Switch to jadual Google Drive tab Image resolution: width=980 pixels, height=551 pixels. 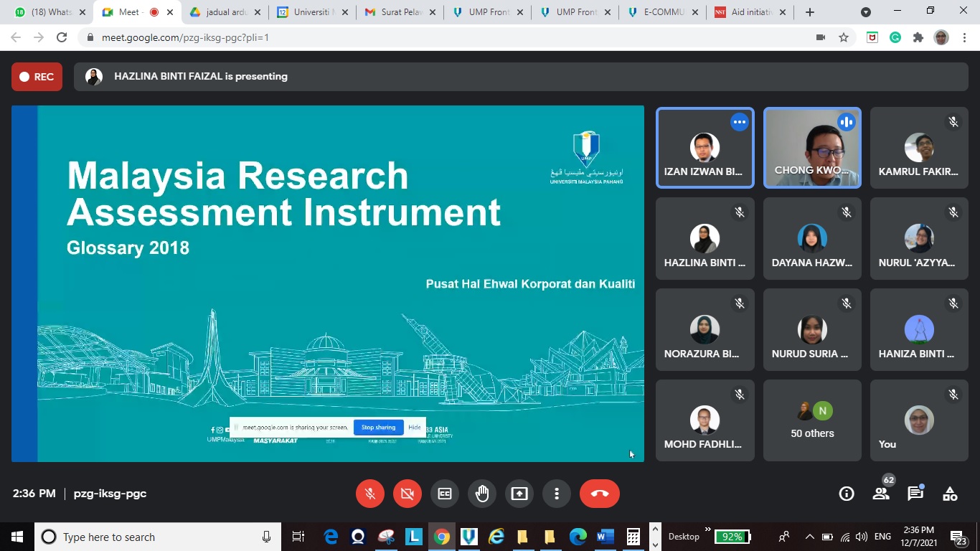(x=224, y=12)
